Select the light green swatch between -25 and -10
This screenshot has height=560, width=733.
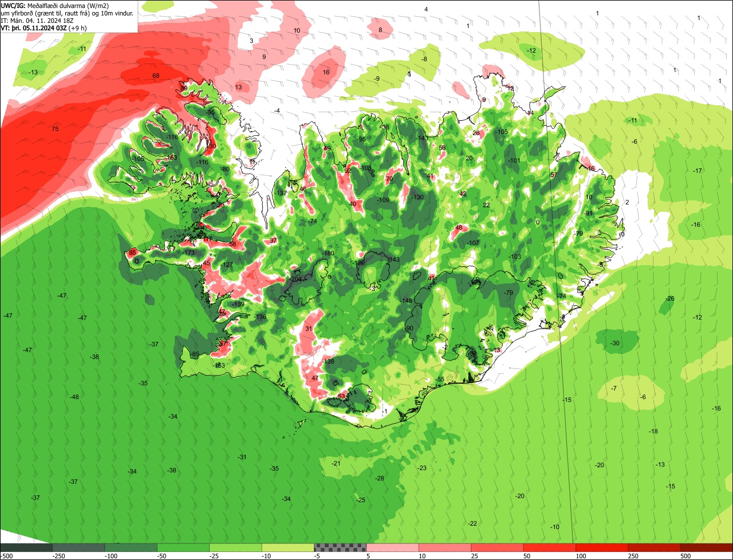point(235,547)
